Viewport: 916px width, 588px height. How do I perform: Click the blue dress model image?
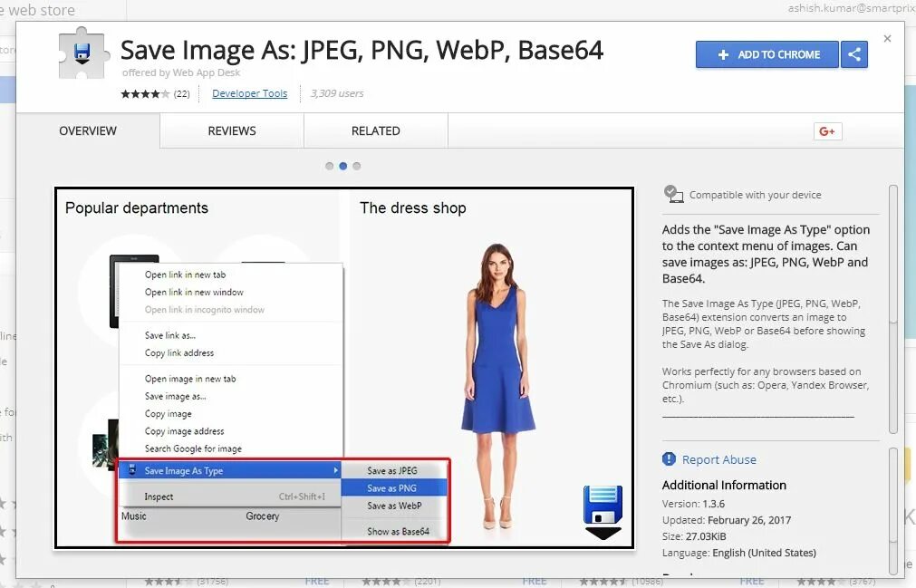pos(497,387)
